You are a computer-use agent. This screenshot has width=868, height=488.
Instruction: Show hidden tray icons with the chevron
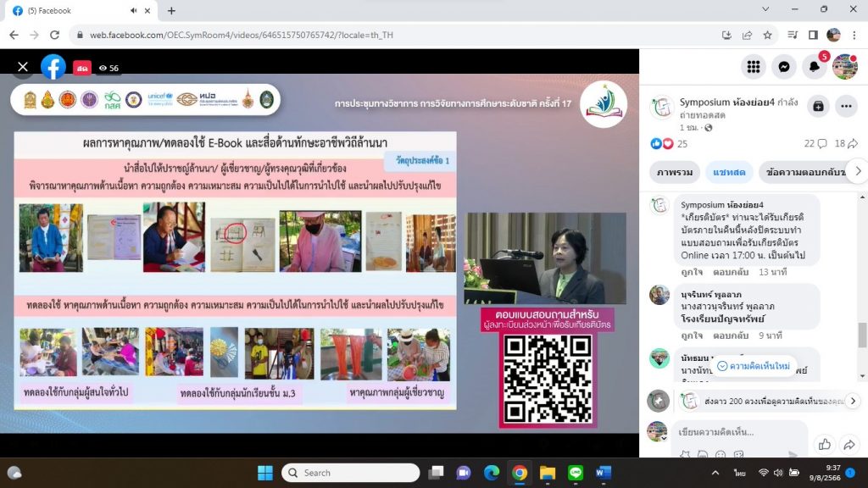click(715, 473)
